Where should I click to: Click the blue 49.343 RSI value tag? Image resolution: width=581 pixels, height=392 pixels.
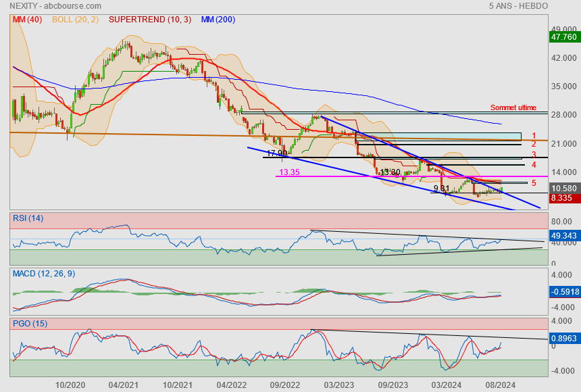[x=564, y=235]
